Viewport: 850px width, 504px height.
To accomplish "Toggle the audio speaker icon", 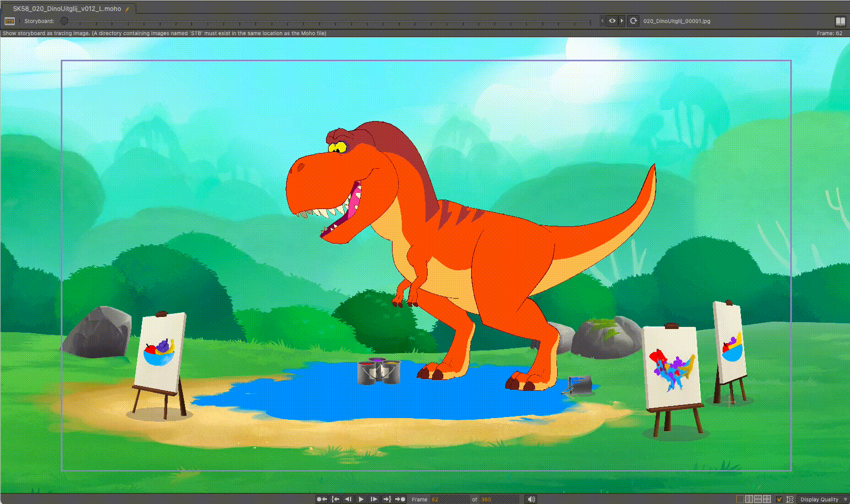I will pyautogui.click(x=531, y=499).
